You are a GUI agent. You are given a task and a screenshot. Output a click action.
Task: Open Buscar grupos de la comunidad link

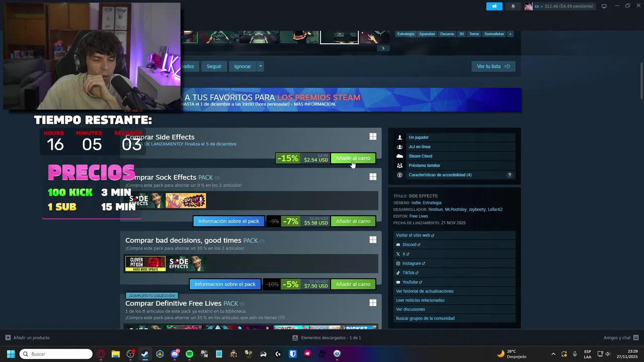point(425,318)
